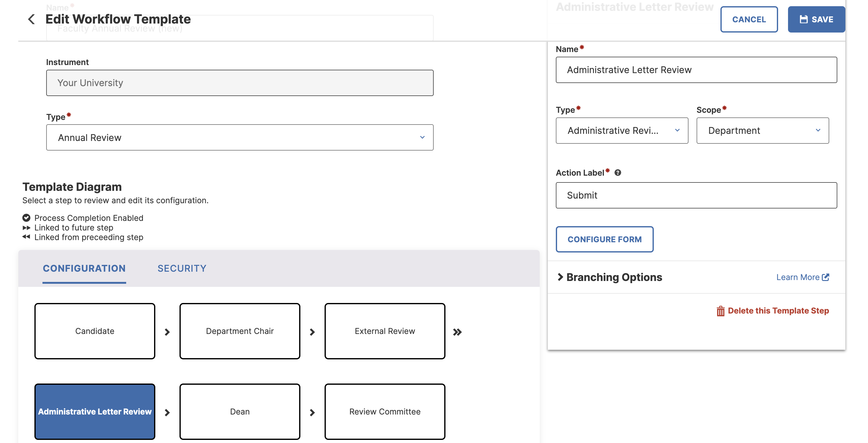Screen dimensions: 868x443
Task: Click Delete this Template Step
Action: pyautogui.click(x=773, y=311)
